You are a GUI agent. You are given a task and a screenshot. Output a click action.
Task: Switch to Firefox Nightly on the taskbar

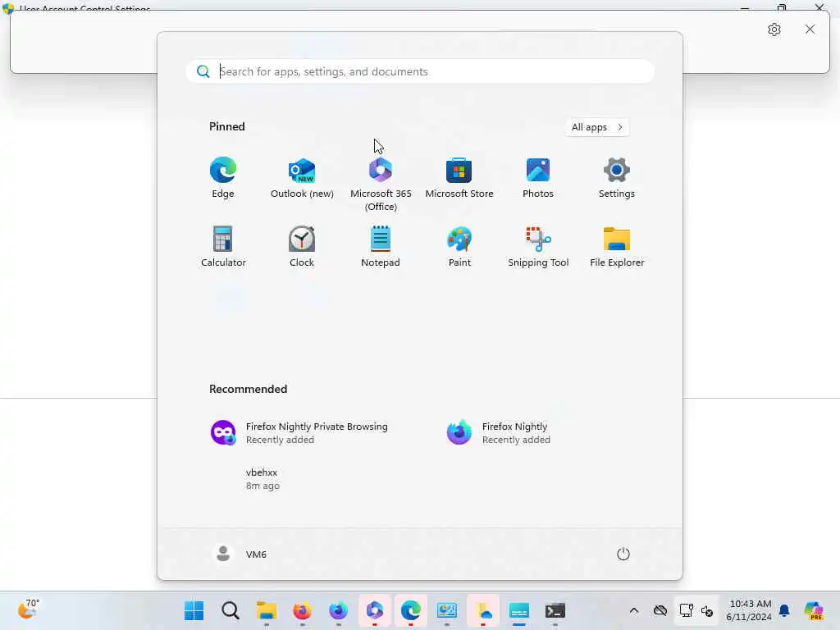pyautogui.click(x=339, y=610)
